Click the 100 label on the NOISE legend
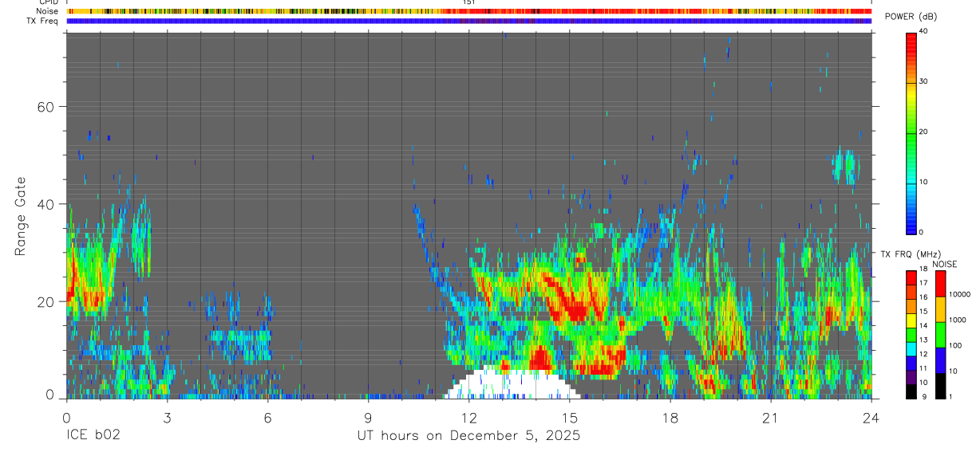Image resolution: width=980 pixels, height=452 pixels. pos(956,345)
